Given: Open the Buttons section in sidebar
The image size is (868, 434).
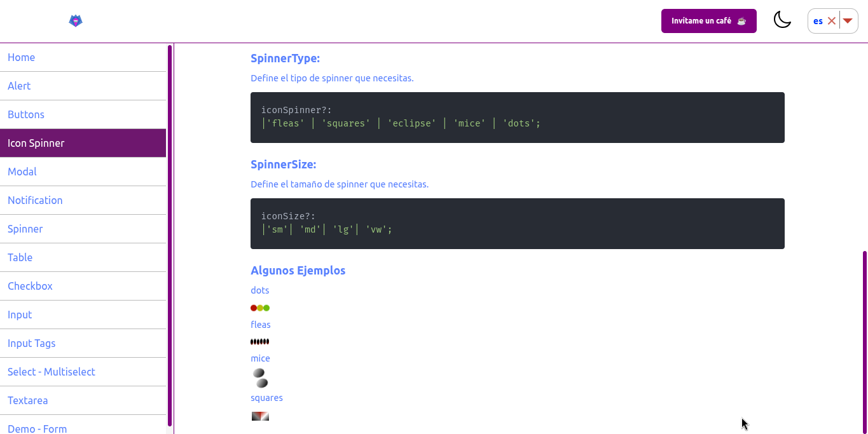Looking at the screenshot, I should click(26, 114).
